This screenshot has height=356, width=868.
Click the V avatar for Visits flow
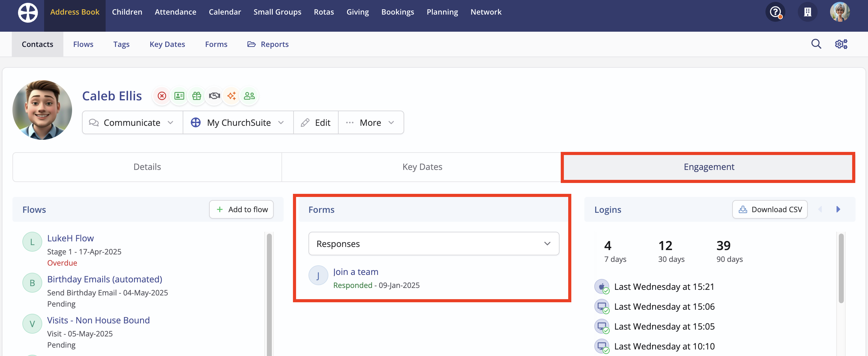tap(32, 324)
